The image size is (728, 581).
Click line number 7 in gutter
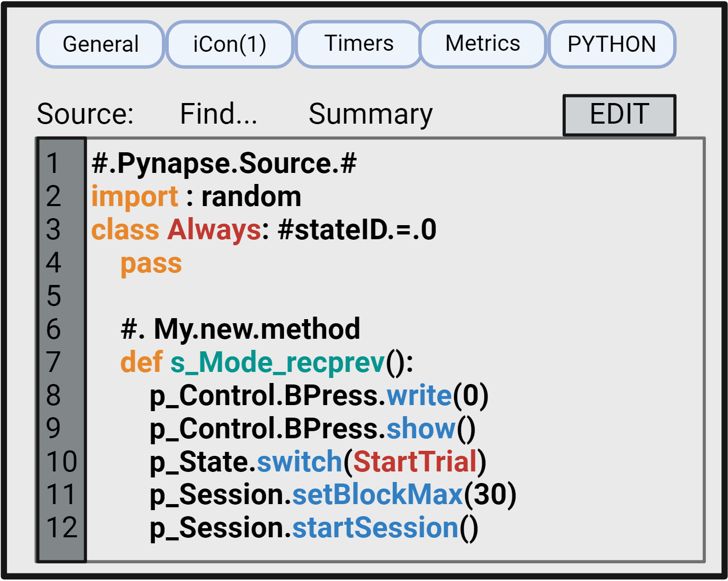(x=53, y=362)
